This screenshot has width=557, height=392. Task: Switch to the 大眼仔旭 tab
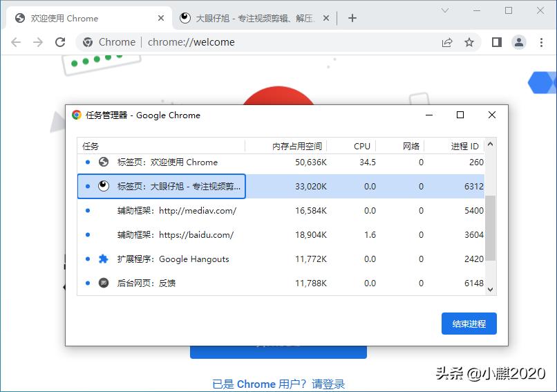tap(254, 18)
